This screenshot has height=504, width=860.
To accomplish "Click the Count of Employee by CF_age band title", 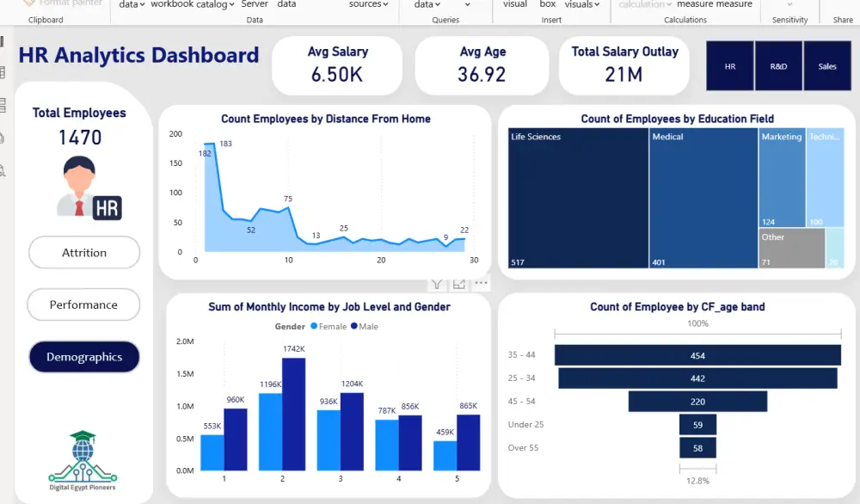I will coord(678,306).
